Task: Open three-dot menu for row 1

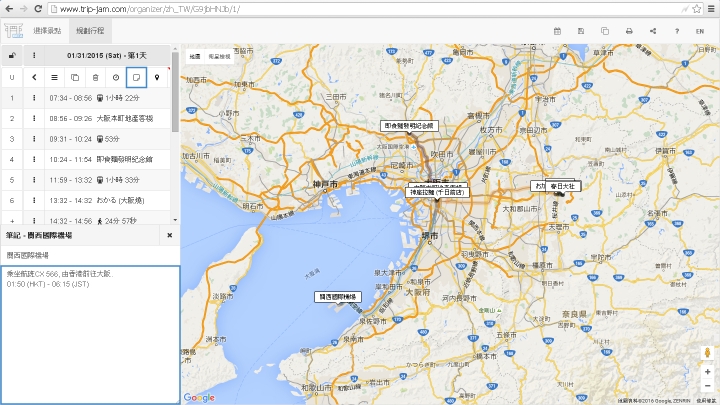Action: [34, 98]
